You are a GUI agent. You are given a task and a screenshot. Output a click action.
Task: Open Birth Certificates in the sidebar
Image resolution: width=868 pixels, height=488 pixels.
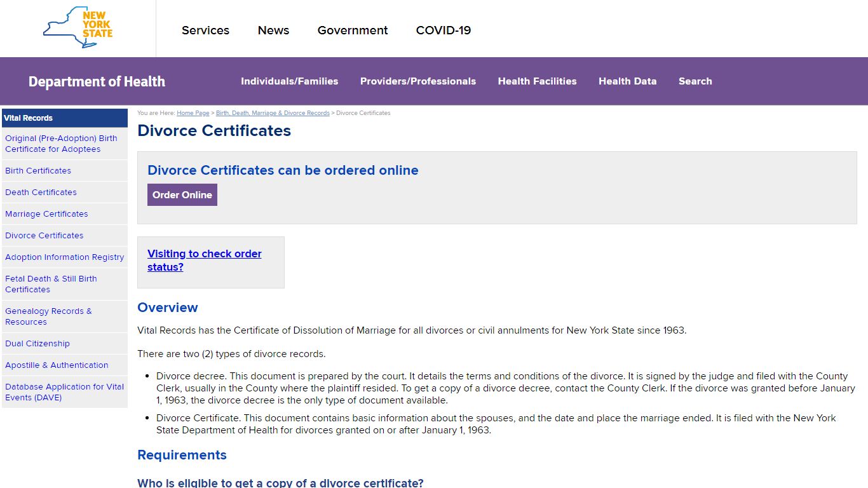coord(65,171)
